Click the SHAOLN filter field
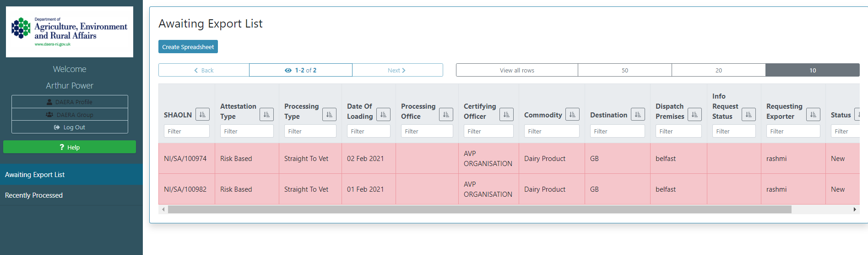Image resolution: width=868 pixels, height=255 pixels. pos(187,131)
